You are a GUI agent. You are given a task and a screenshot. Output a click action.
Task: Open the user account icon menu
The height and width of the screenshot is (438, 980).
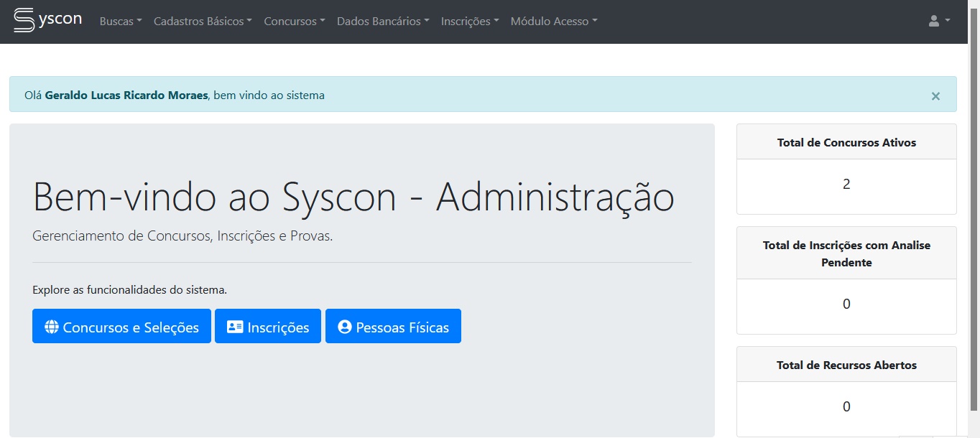click(x=938, y=22)
